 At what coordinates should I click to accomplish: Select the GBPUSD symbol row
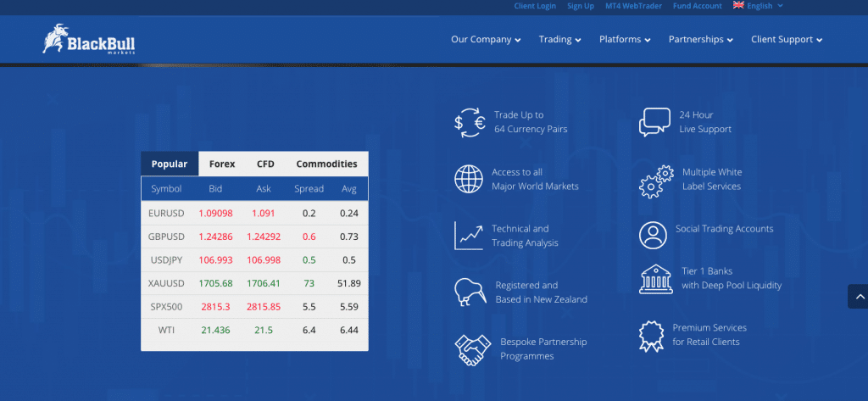pyautogui.click(x=254, y=237)
